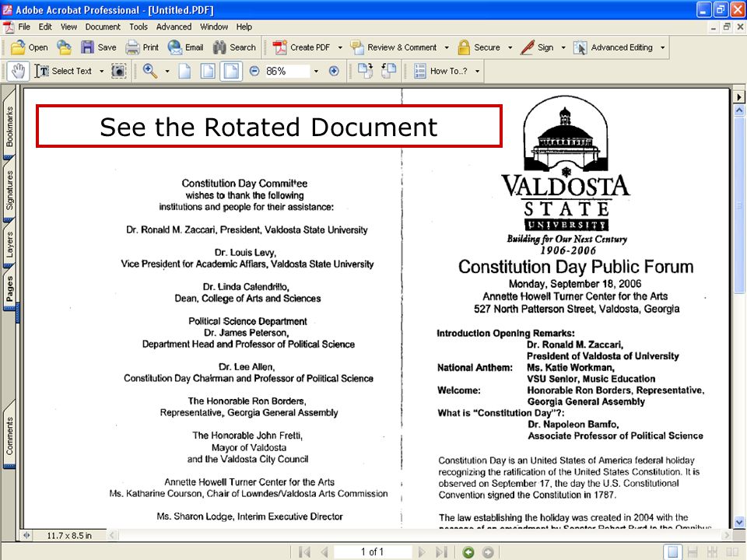747x560 pixels.
Task: Open the Help menu
Action: (x=244, y=26)
